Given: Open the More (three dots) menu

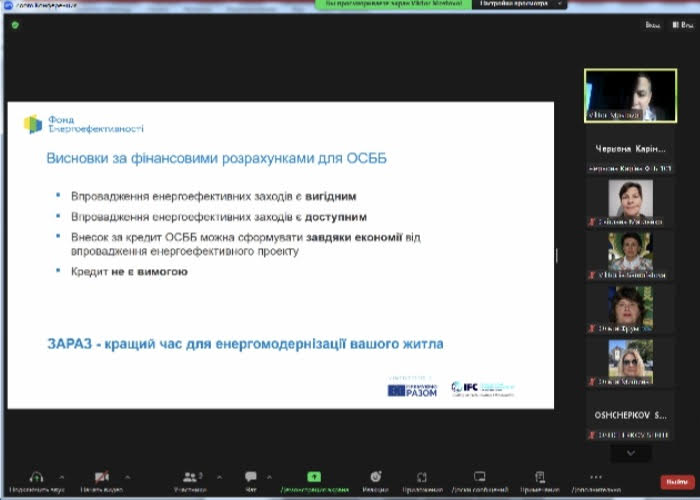Looking at the screenshot, I should point(596,477).
